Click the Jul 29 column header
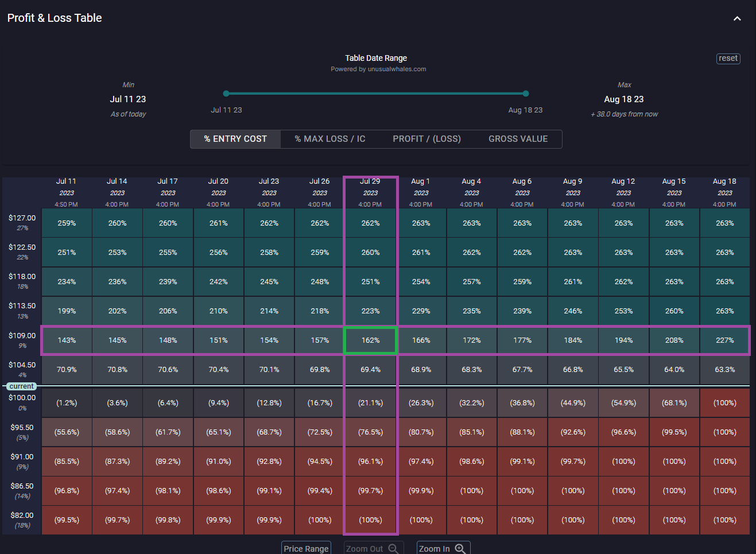The image size is (756, 554). pos(370,192)
